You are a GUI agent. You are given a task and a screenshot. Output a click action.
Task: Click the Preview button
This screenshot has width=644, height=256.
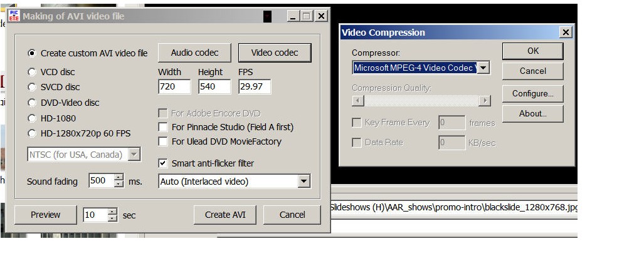coord(45,215)
